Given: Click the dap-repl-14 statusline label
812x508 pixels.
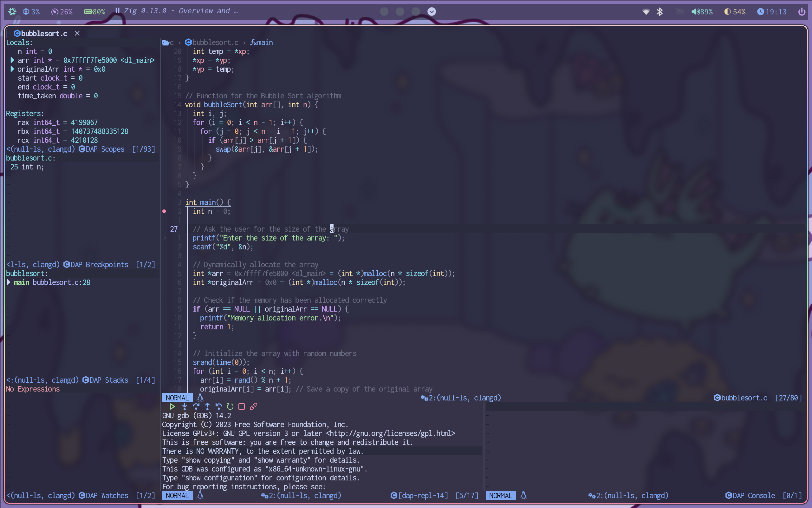Looking at the screenshot, I should (423, 496).
